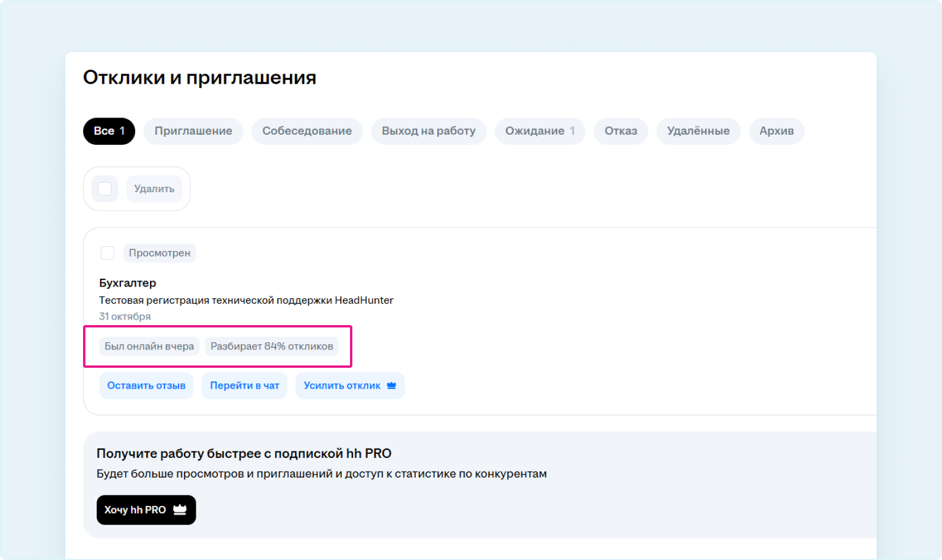This screenshot has height=560, width=942.
Task: Go to the Выход на работу tab
Action: click(x=428, y=131)
